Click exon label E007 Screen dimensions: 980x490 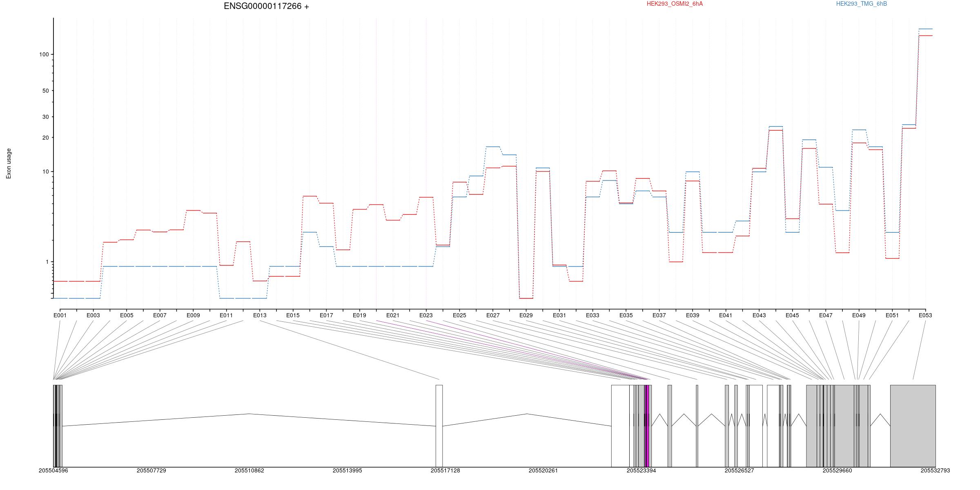(x=160, y=315)
